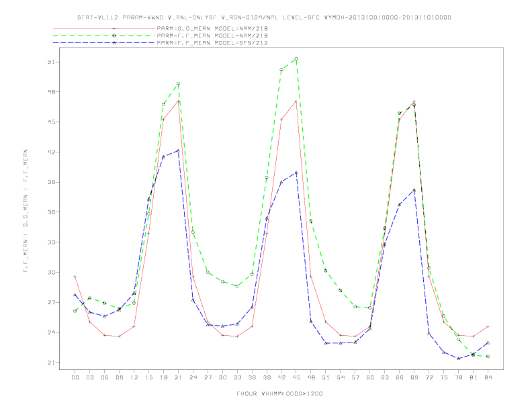Click blue triangle data point at hour 21 peak
The width and height of the screenshot is (532, 411).
[178, 150]
